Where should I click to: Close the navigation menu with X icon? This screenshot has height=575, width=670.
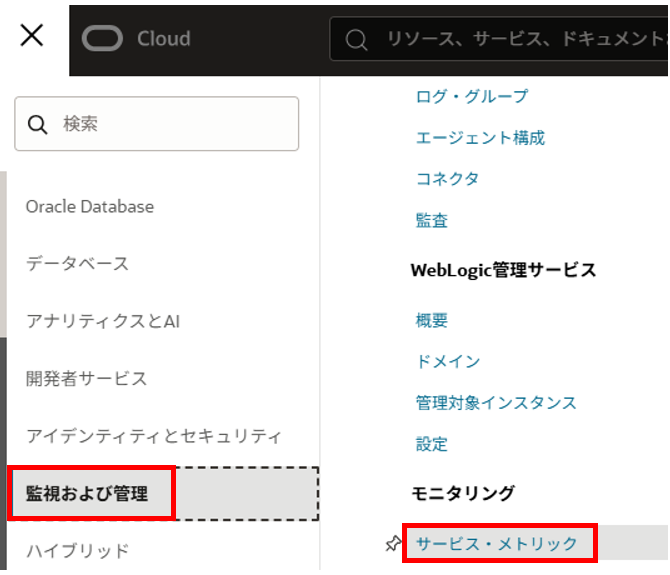coord(32,37)
